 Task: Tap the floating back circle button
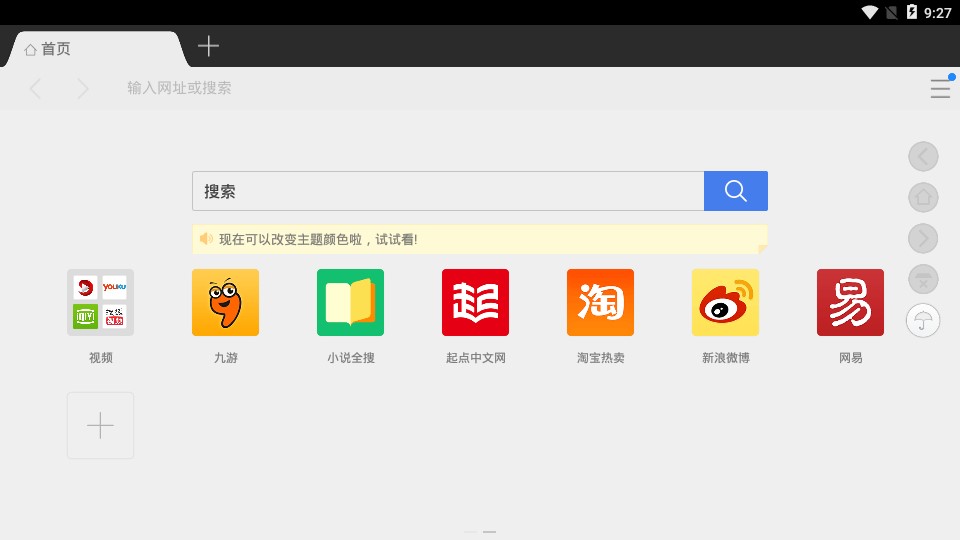pyautogui.click(x=923, y=156)
